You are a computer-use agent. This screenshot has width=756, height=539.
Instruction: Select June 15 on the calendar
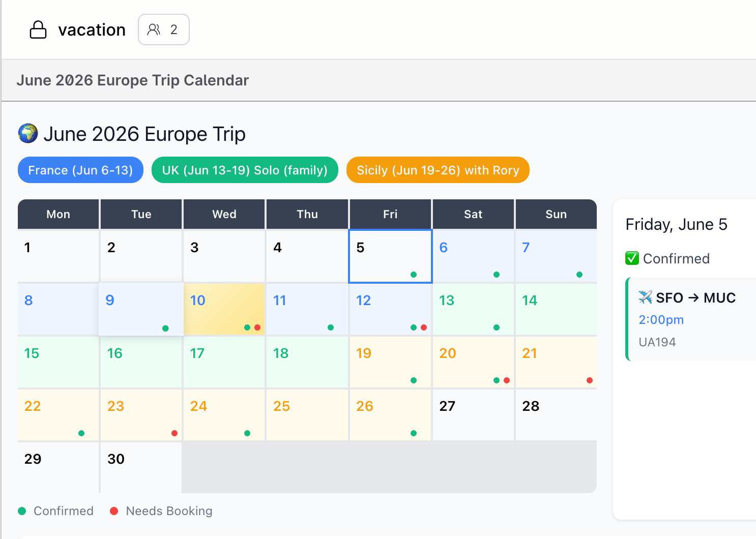(x=59, y=362)
